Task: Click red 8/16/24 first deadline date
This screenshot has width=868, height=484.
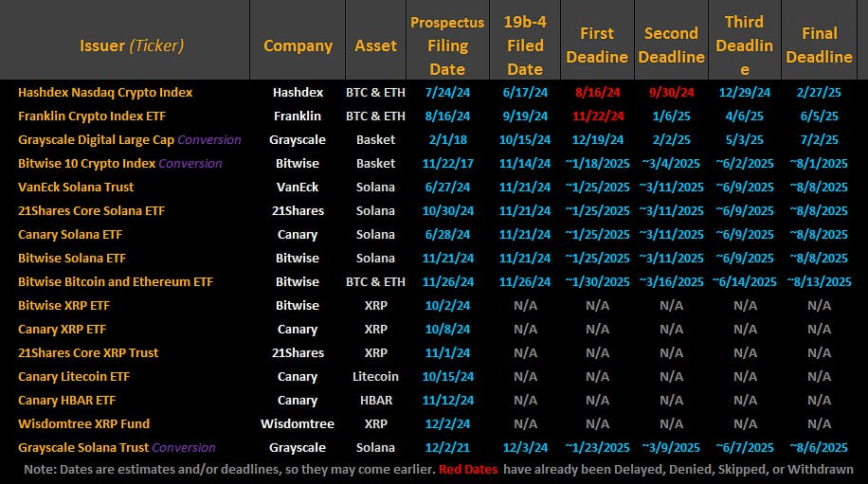Action: (597, 93)
